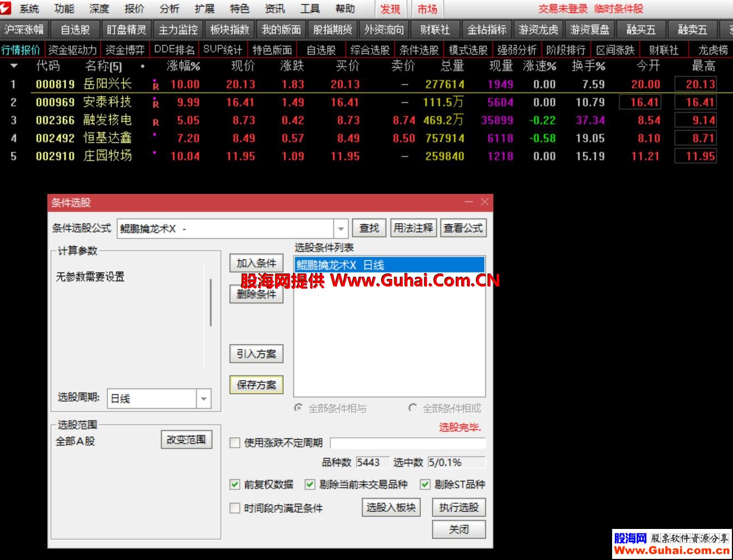Screen dimensions: 733x560
Task: Click the R marker beside 融发核电
Action: (156, 122)
